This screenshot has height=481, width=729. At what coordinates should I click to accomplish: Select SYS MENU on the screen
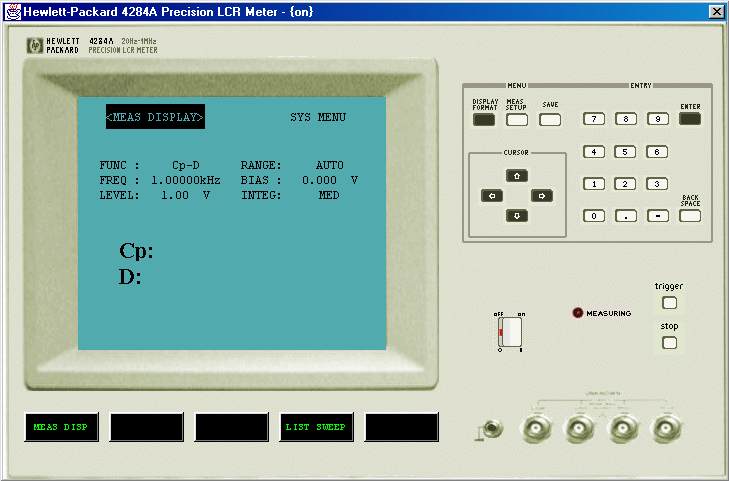tap(318, 118)
